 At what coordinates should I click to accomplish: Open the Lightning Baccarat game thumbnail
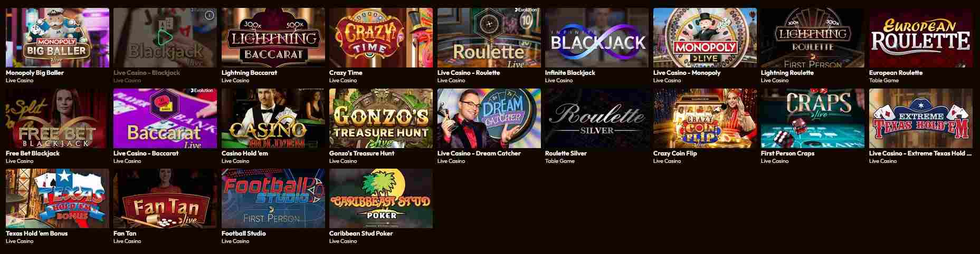pyautogui.click(x=273, y=37)
